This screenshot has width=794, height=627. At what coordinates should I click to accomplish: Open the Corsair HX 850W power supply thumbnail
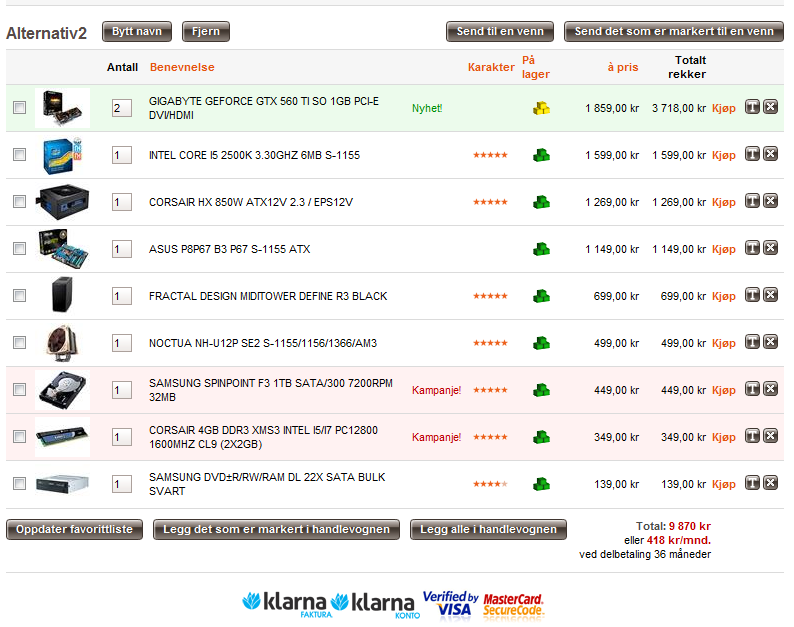point(62,202)
